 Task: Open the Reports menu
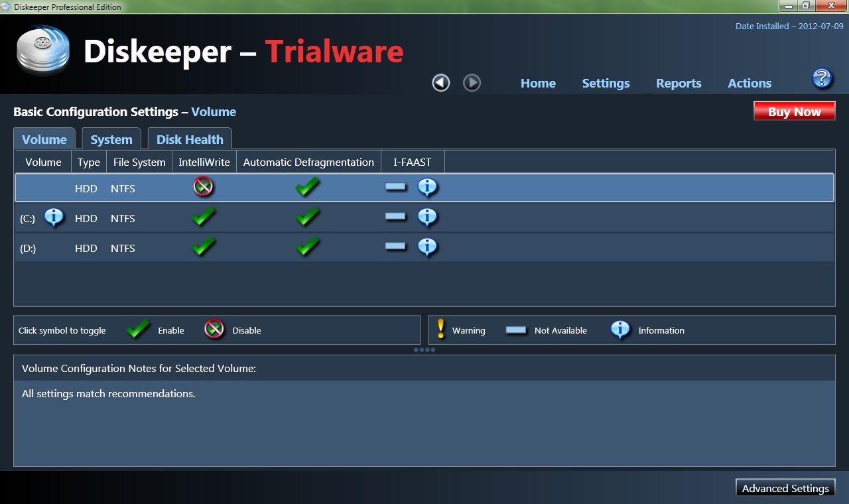coord(679,84)
